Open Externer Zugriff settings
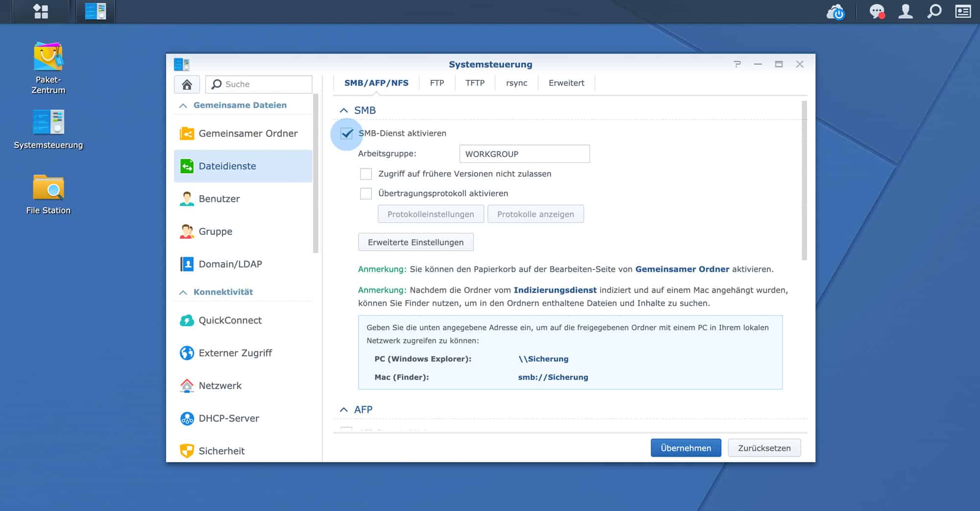This screenshot has height=511, width=980. click(x=243, y=353)
